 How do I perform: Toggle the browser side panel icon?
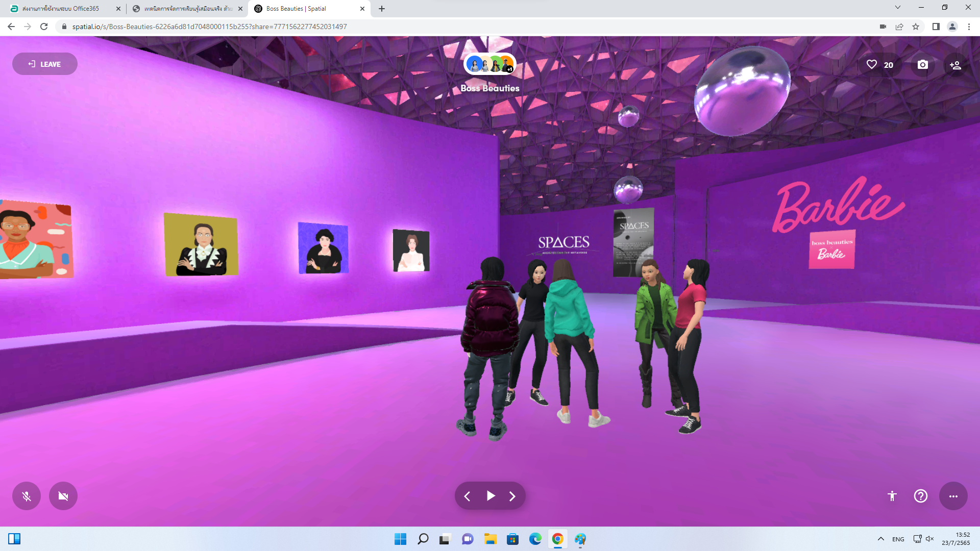point(936,27)
